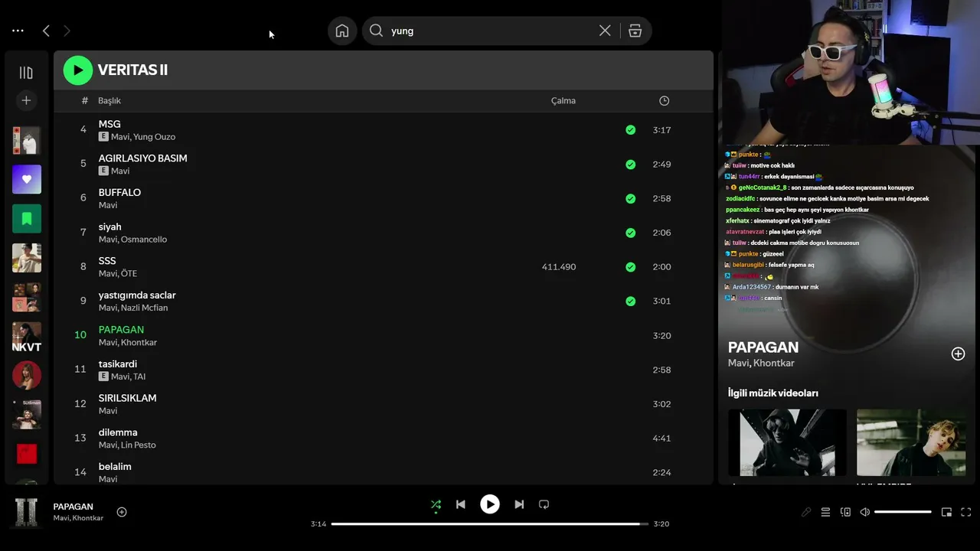980x551 pixels.
Task: Open the lyrics microphone icon
Action: tap(806, 512)
